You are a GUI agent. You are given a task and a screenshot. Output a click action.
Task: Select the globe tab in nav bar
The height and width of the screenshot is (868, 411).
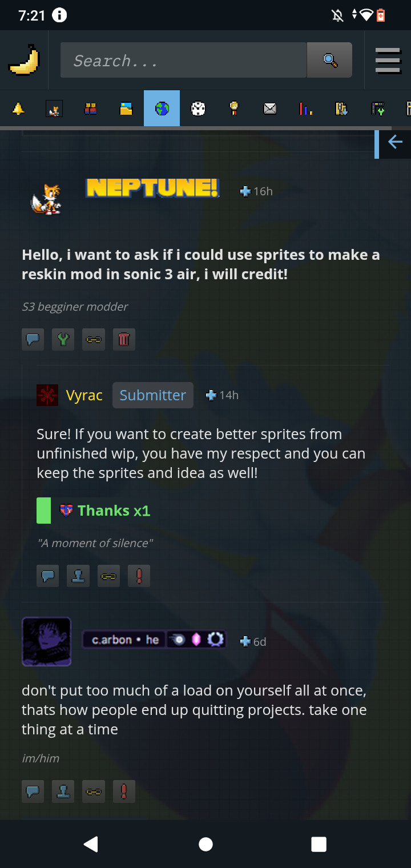pos(162,108)
